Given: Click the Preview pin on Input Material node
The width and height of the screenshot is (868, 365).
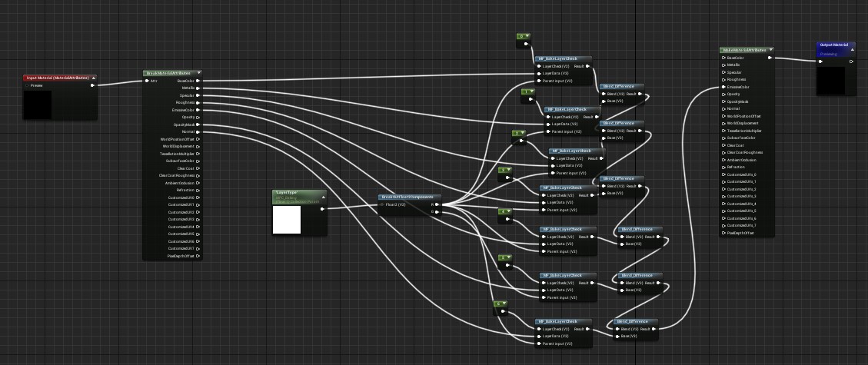Looking at the screenshot, I should pos(93,85).
